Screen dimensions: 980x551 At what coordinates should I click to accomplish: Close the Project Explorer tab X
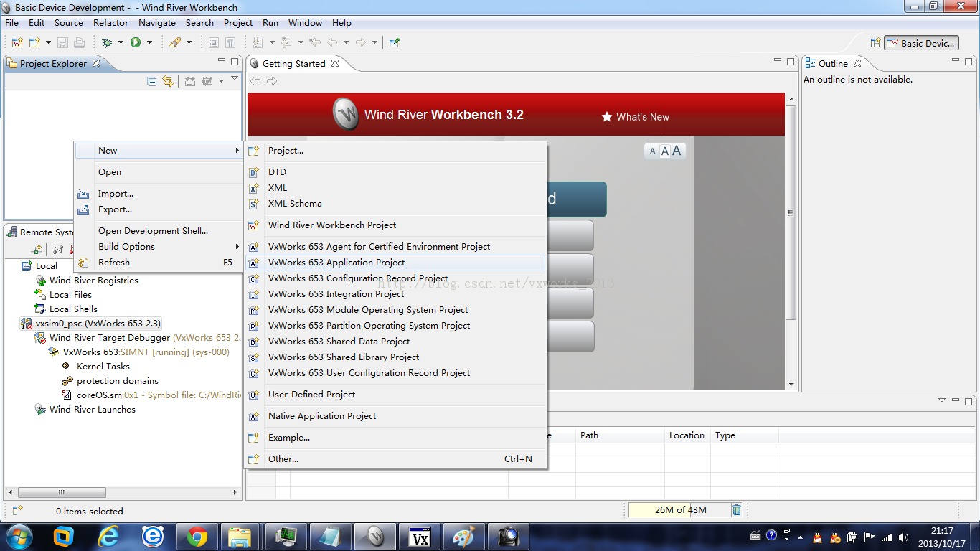(x=96, y=63)
